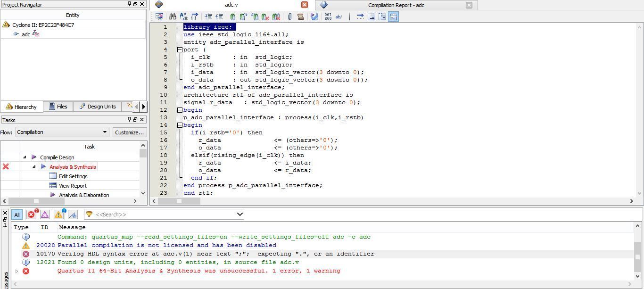The width and height of the screenshot is (644, 289).
Task: Toggle line numbers with 267/268 icon
Action: (x=328, y=17)
